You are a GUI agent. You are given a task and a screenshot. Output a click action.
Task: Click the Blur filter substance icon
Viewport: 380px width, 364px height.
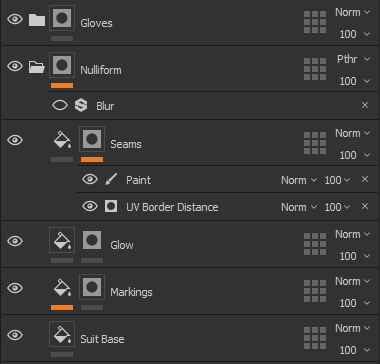point(81,105)
